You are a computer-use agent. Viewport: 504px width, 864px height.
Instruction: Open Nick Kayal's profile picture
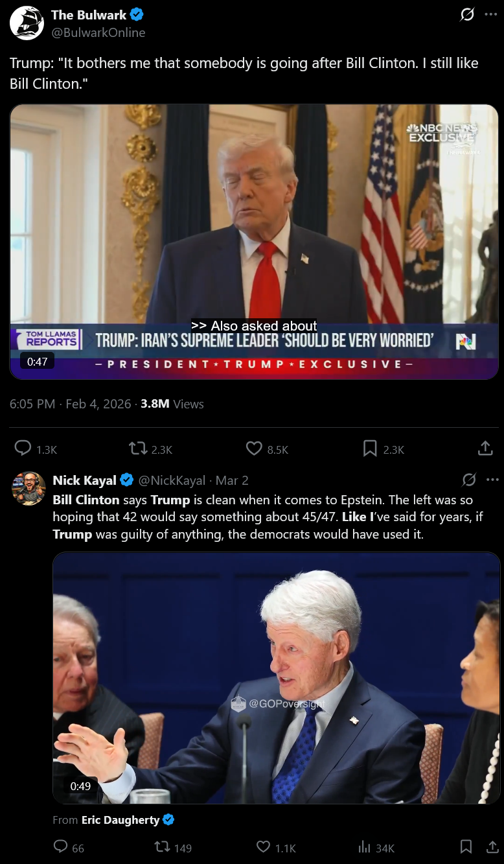click(x=29, y=488)
